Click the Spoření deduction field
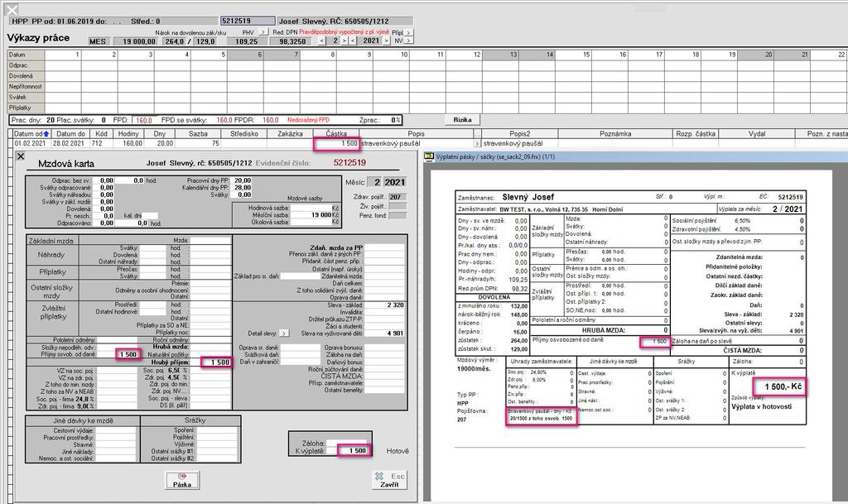This screenshot has height=504, width=848. (216, 430)
